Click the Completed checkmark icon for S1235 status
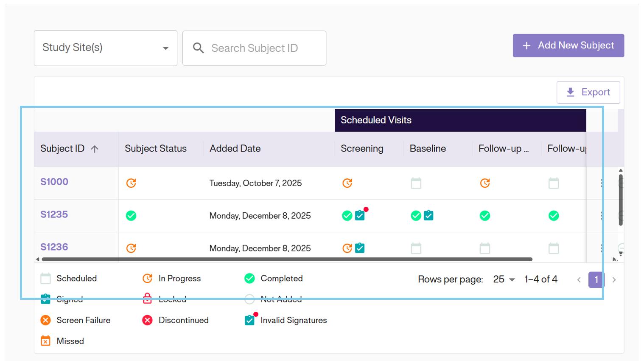Image resolution: width=644 pixels, height=361 pixels. pyautogui.click(x=132, y=216)
